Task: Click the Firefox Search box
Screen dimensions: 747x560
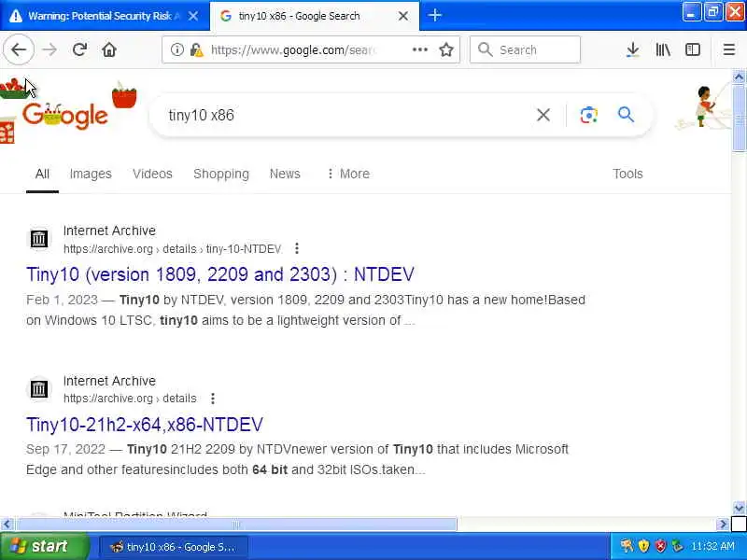Action: click(525, 49)
